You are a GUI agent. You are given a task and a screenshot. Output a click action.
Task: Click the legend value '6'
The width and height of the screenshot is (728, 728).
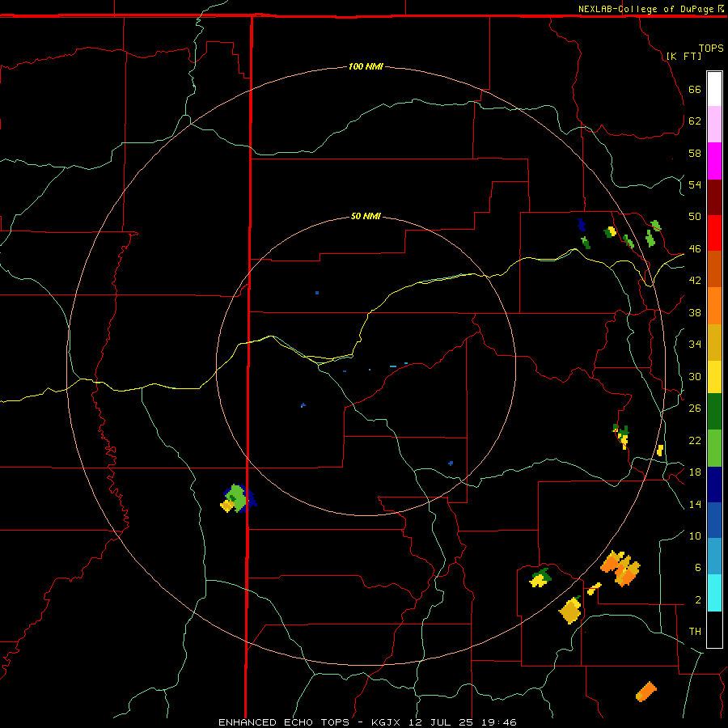click(697, 567)
